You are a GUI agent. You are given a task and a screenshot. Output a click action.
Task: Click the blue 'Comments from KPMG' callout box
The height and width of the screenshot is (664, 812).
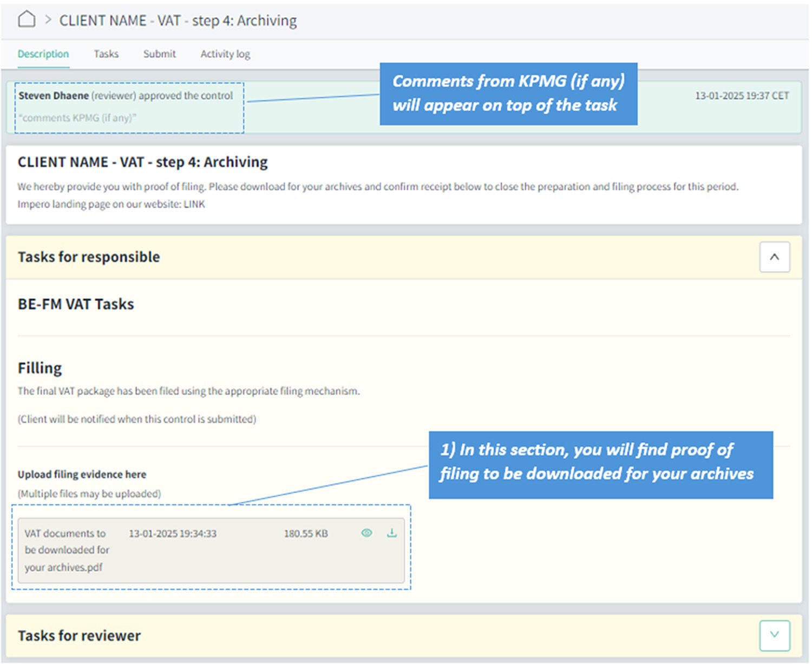[508, 94]
